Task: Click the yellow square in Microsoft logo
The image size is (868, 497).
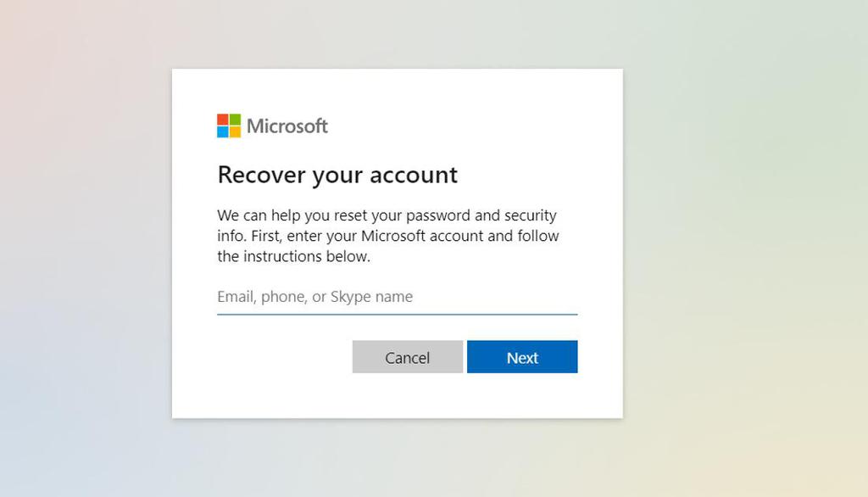Action: pos(235,131)
